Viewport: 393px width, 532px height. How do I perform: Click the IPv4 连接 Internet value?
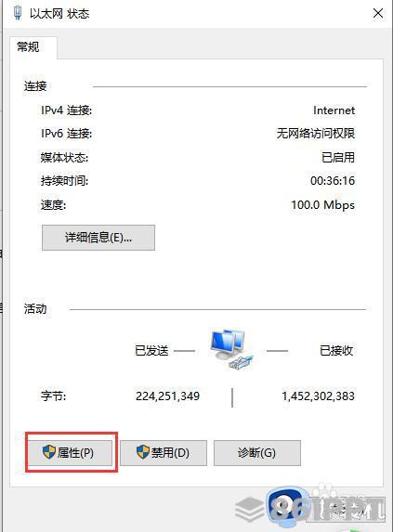coord(334,110)
